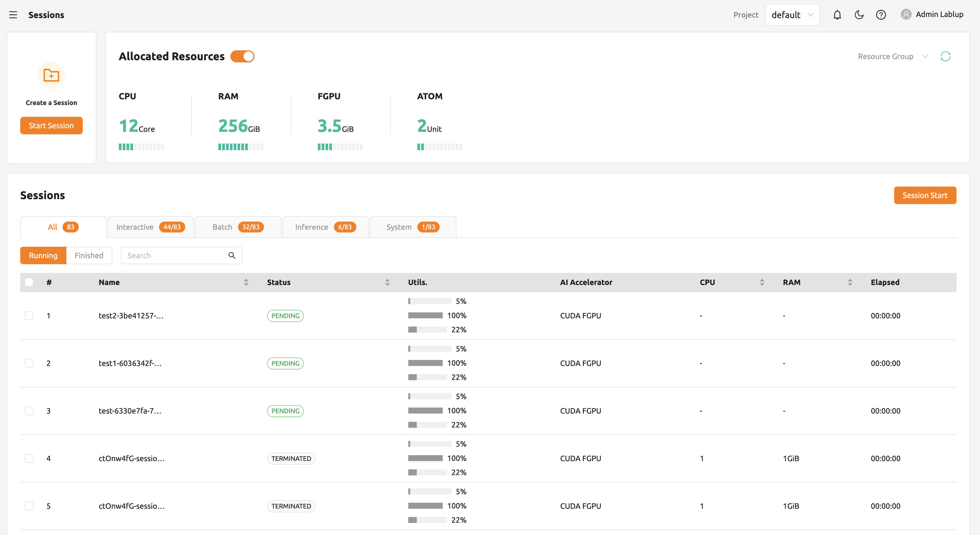
Task: Switch to the System tab
Action: coord(413,227)
